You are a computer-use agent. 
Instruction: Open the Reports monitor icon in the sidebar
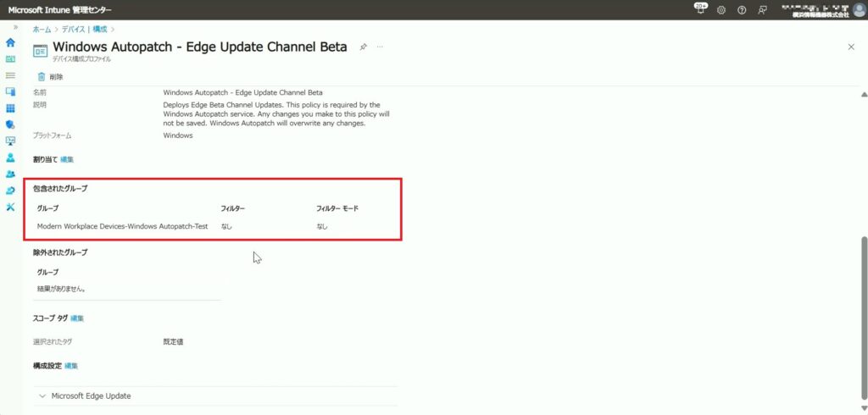tap(10, 141)
